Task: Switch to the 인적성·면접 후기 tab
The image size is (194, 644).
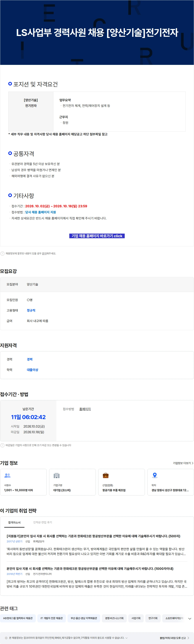Action: click(42, 522)
